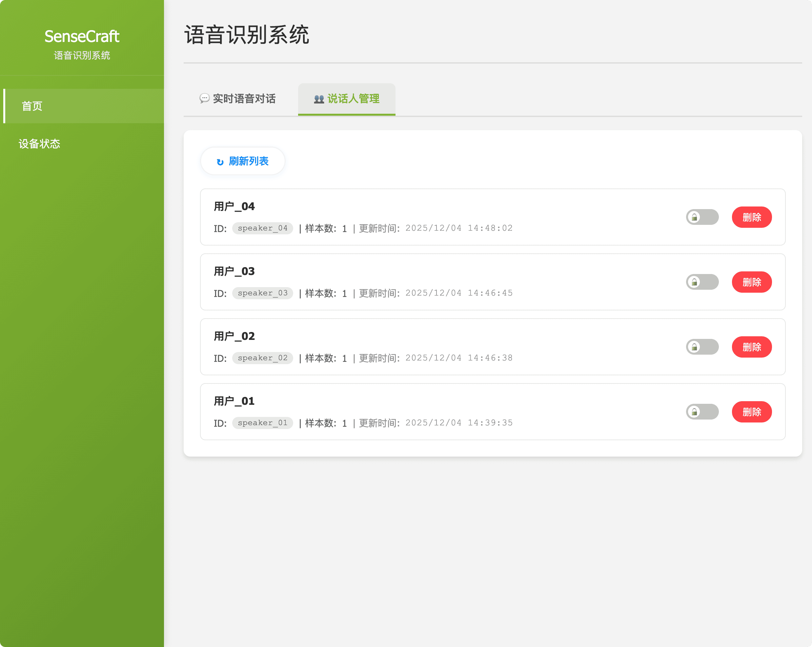Click the lock icon on 用户_04 switch

pyautogui.click(x=694, y=217)
